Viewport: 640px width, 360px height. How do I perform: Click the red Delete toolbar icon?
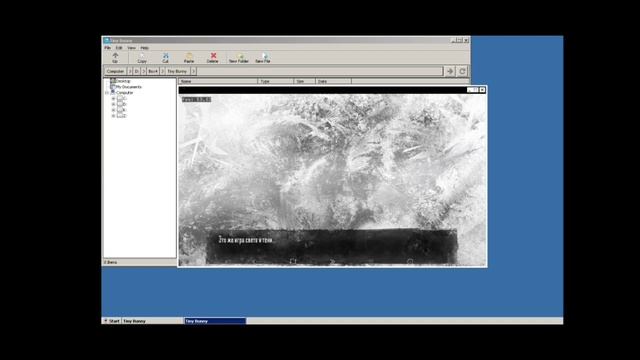click(213, 56)
